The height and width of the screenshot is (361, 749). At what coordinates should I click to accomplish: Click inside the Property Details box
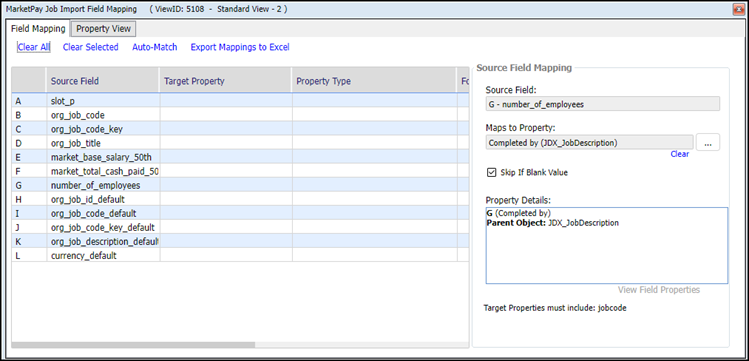click(607, 245)
